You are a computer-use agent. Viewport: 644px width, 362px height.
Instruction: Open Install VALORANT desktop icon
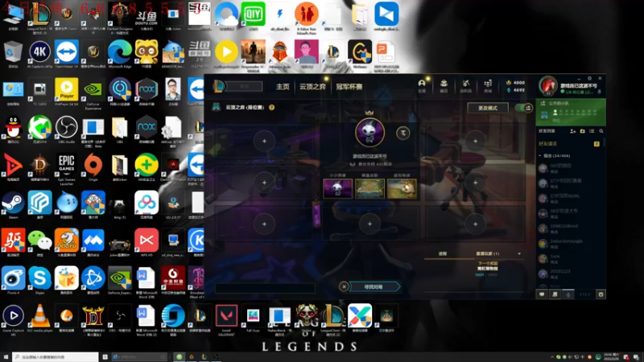click(x=226, y=320)
